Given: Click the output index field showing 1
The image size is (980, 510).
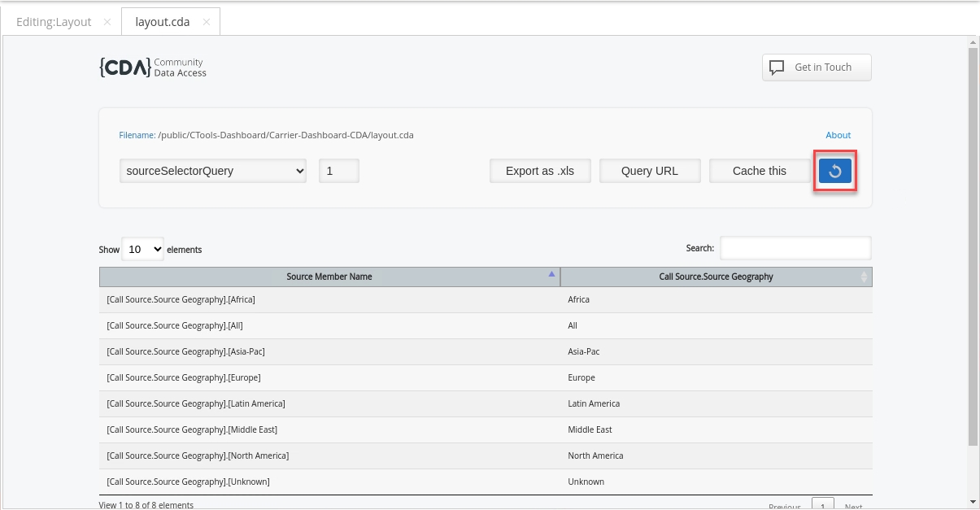Looking at the screenshot, I should point(338,171).
